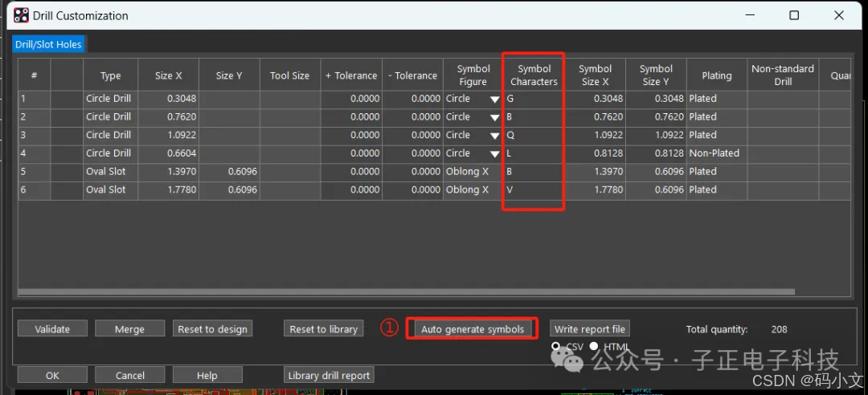Click Oblong X figure in row 6

tap(473, 190)
